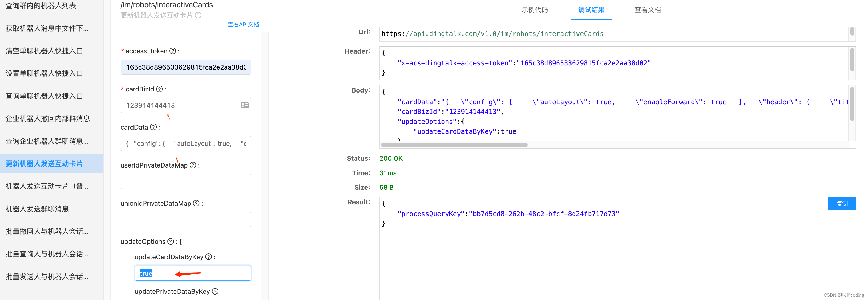The height and width of the screenshot is (300, 868).
Task: Click the "cardData" line in Body
Action: pos(623,102)
